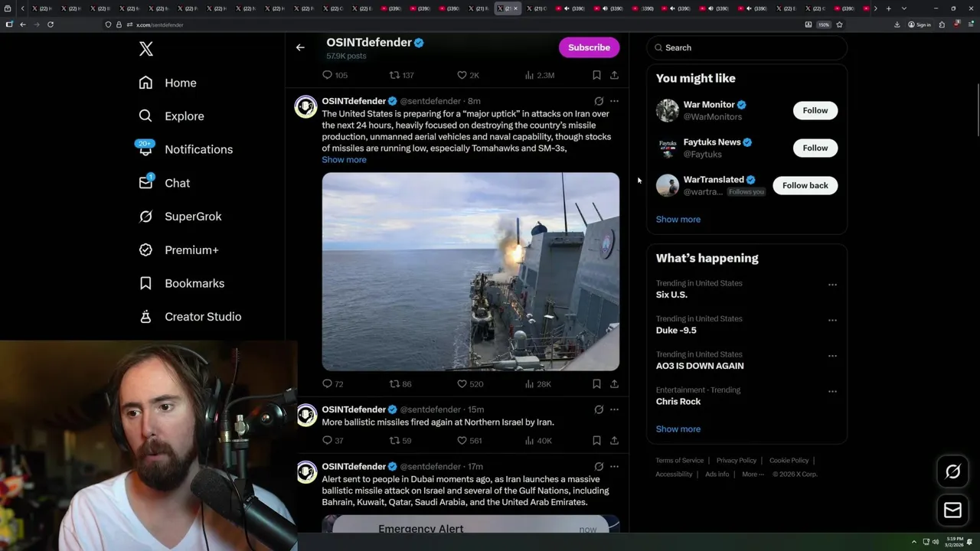
Task: Open Ads info footer link
Action: tap(717, 474)
